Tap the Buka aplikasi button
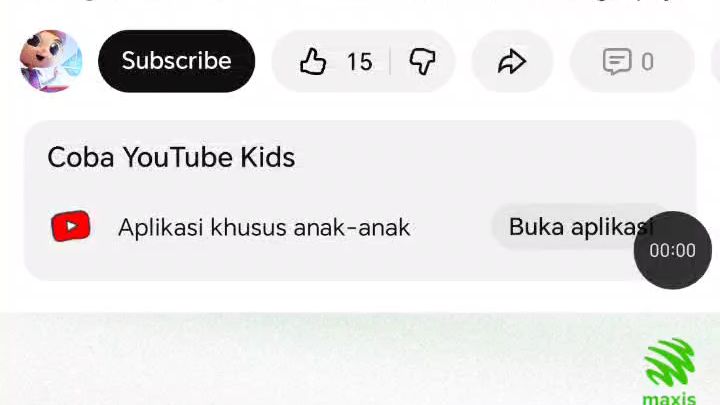Image resolution: width=720 pixels, height=405 pixels. click(x=581, y=227)
